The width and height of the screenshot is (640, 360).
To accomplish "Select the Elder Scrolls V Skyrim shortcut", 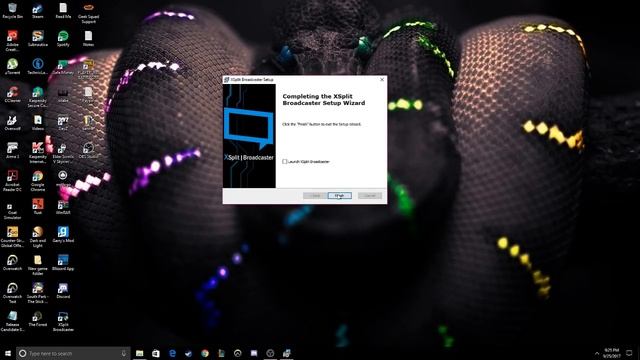I will [x=63, y=153].
